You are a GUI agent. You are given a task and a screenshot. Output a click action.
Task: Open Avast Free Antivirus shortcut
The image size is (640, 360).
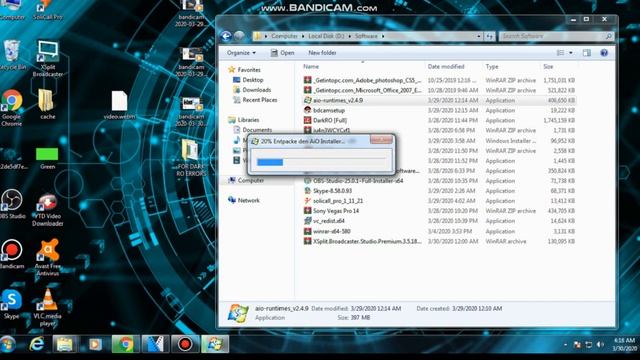48,258
